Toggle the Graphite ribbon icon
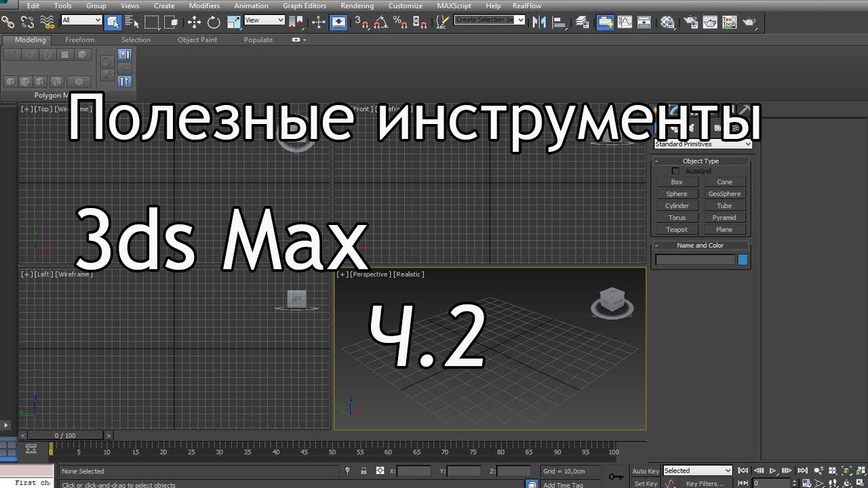 (606, 22)
